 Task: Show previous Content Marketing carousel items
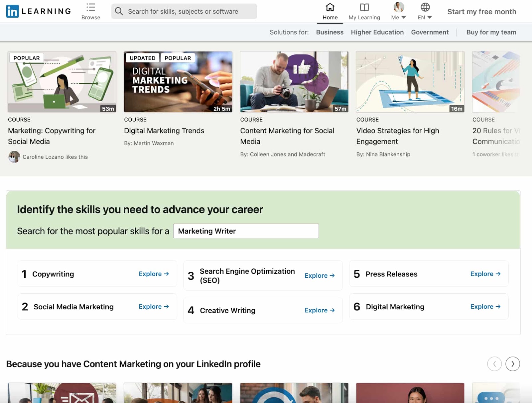(x=494, y=364)
